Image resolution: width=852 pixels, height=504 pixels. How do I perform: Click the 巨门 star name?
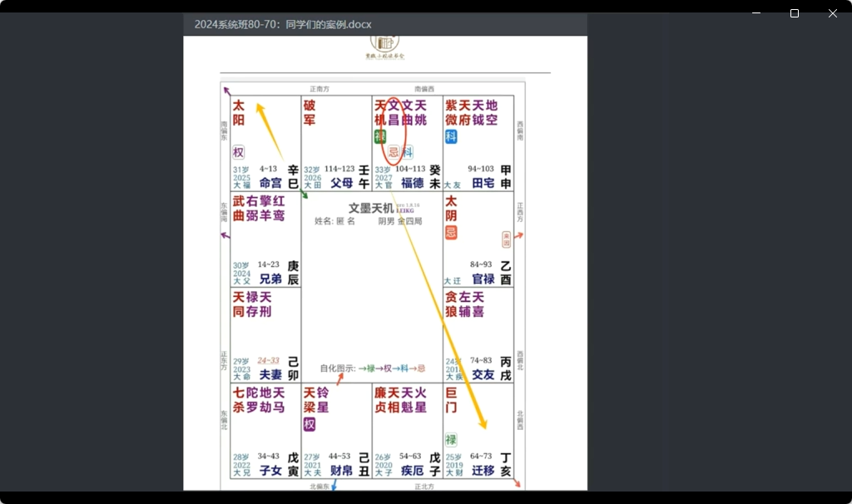[x=451, y=400]
